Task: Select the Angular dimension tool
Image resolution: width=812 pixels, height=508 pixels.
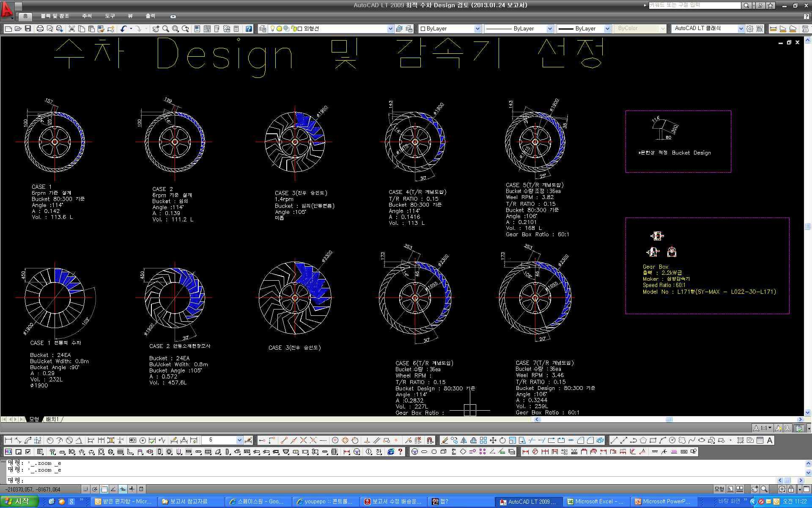Action: 79,440
